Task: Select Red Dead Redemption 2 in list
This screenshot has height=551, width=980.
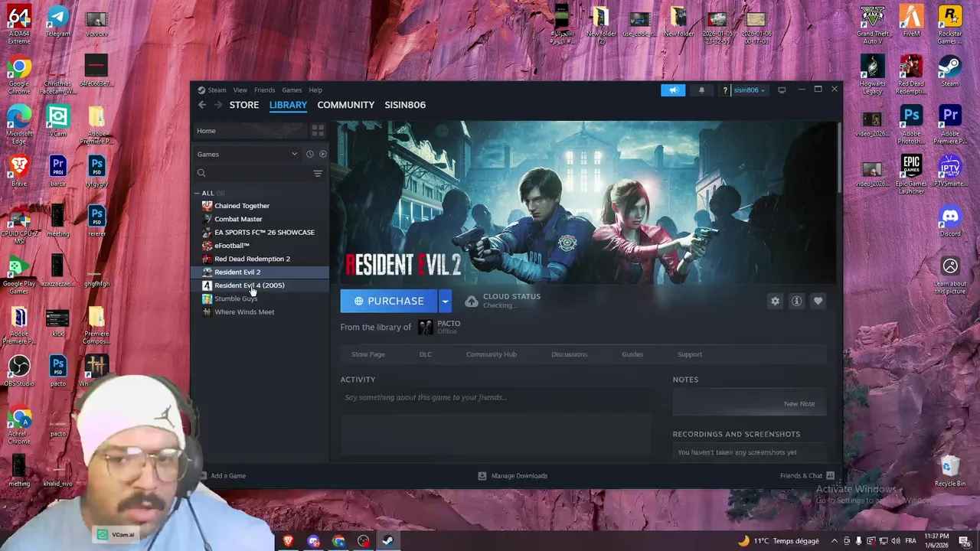Action: pyautogui.click(x=260, y=259)
